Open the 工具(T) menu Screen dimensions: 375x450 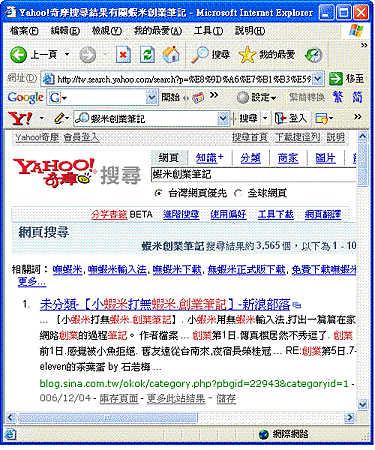pyautogui.click(x=209, y=31)
